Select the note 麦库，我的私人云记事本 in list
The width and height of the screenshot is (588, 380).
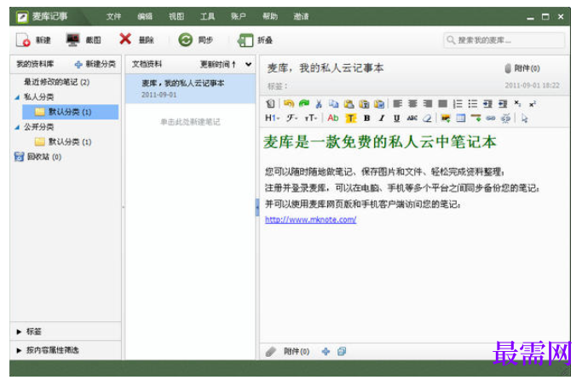point(190,89)
